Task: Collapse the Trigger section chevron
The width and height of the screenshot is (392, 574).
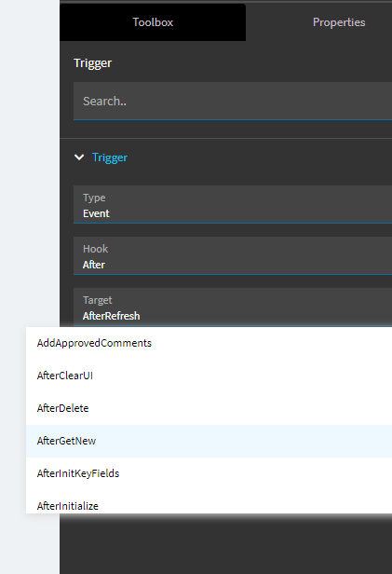Action: point(79,157)
